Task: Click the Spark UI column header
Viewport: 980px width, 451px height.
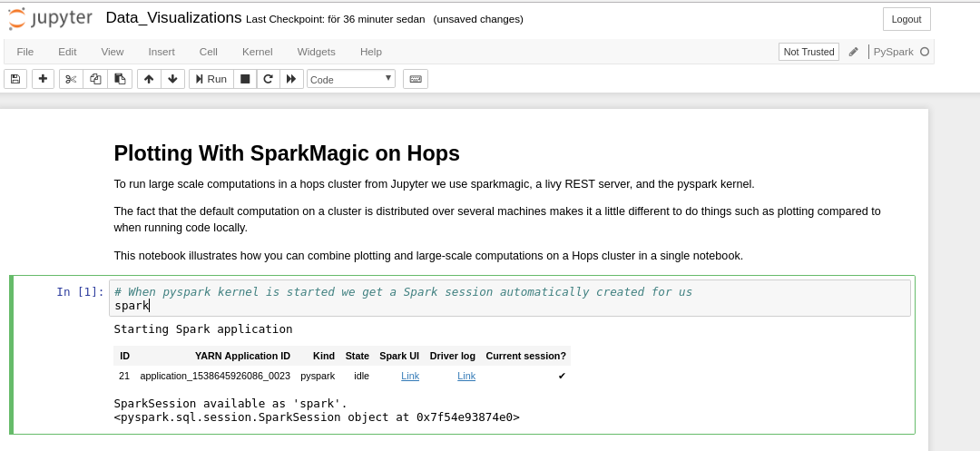Action: (399, 356)
